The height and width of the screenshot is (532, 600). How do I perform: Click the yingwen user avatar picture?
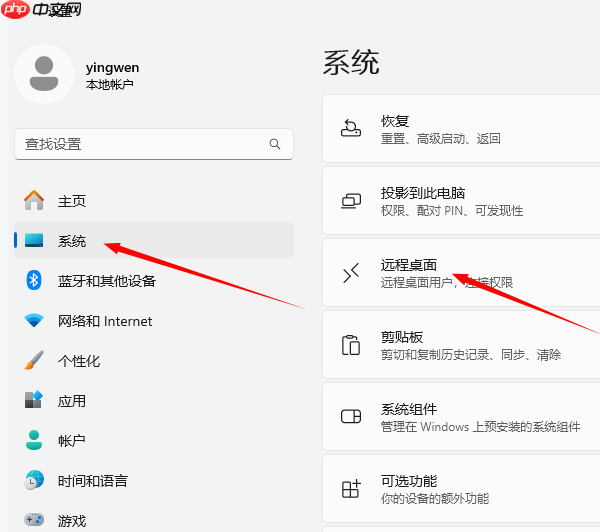coord(44,74)
